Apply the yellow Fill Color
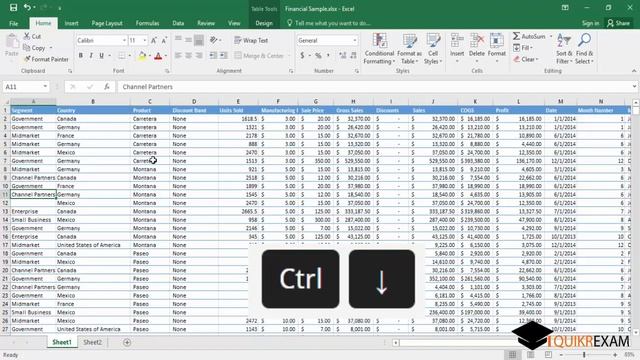This screenshot has height=360, width=640. click(x=142, y=56)
